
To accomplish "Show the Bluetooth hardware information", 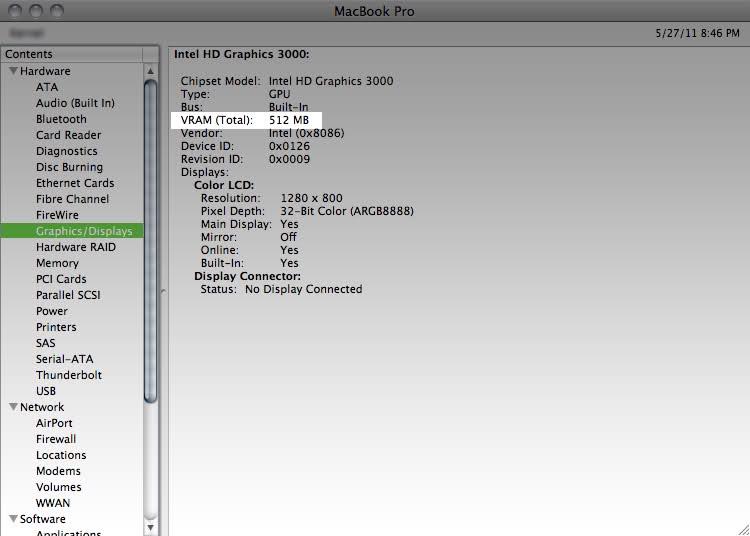I will 61,119.
